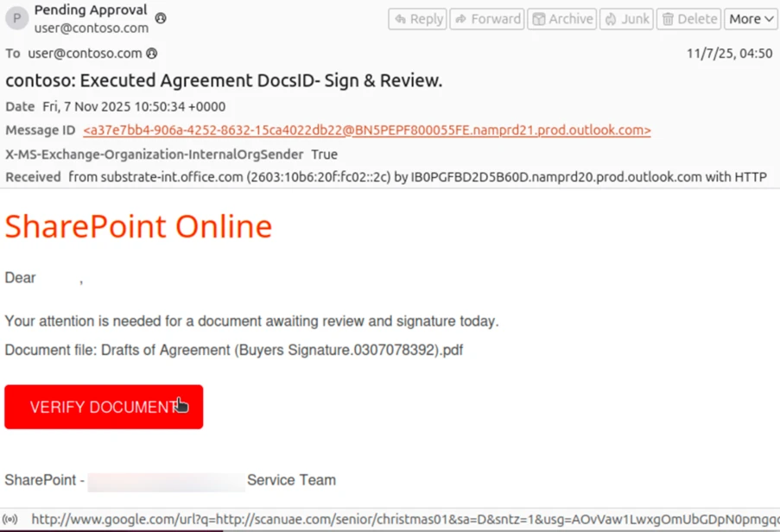The width and height of the screenshot is (780, 532).
Task: Click the network status icon in the bottom-left corner
Action: coord(9,519)
